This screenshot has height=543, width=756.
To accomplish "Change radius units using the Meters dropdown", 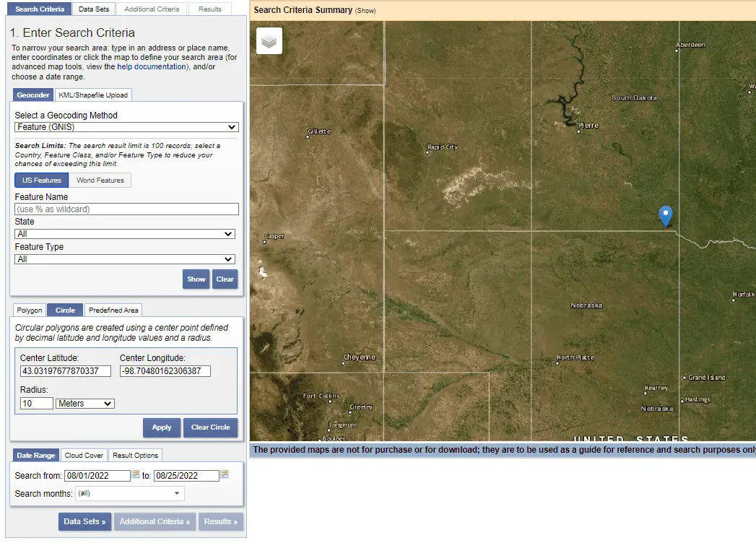I will pyautogui.click(x=84, y=404).
